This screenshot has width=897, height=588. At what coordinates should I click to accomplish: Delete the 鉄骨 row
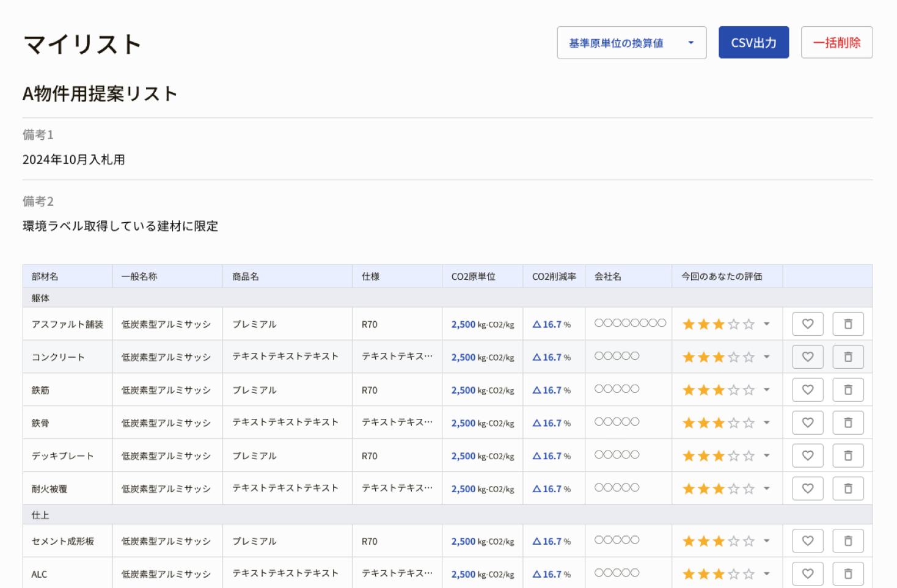(848, 423)
